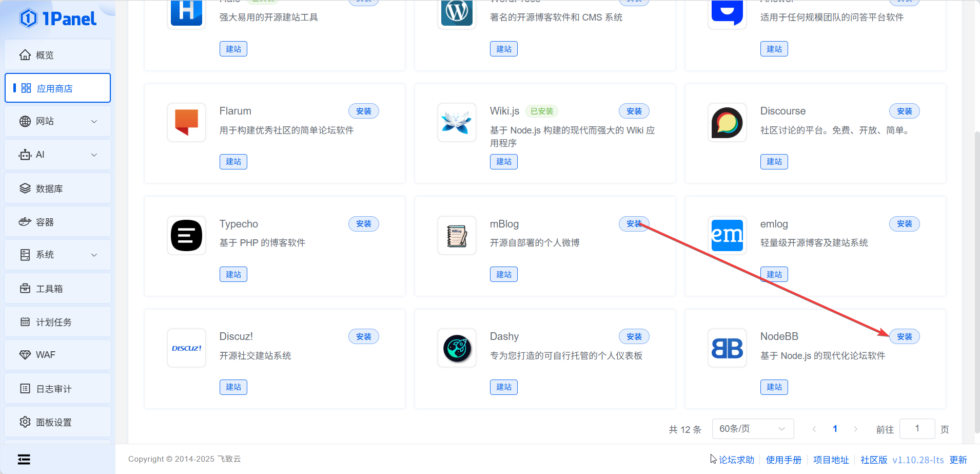Open 容器 in the sidebar

tap(57, 222)
